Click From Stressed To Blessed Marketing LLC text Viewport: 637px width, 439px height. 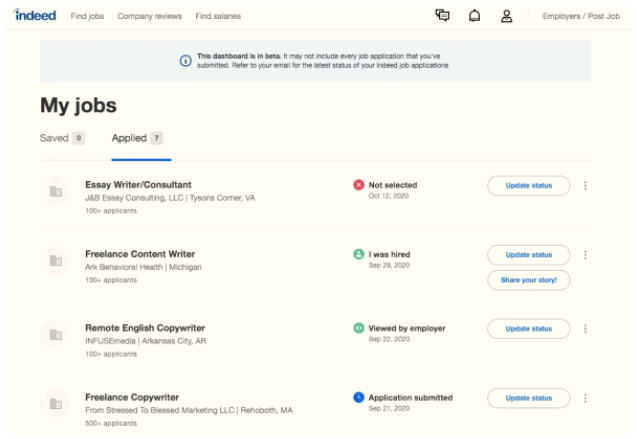tap(160, 410)
